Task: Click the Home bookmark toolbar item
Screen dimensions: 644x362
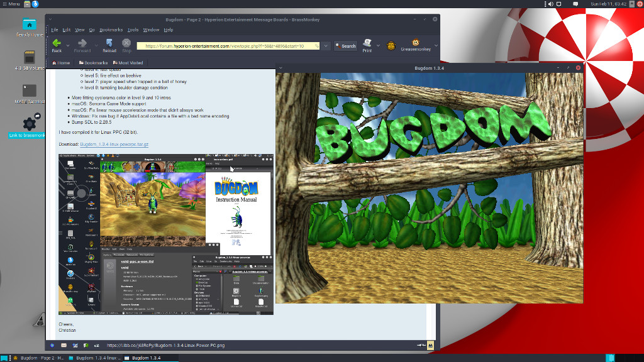Action: 61,63
